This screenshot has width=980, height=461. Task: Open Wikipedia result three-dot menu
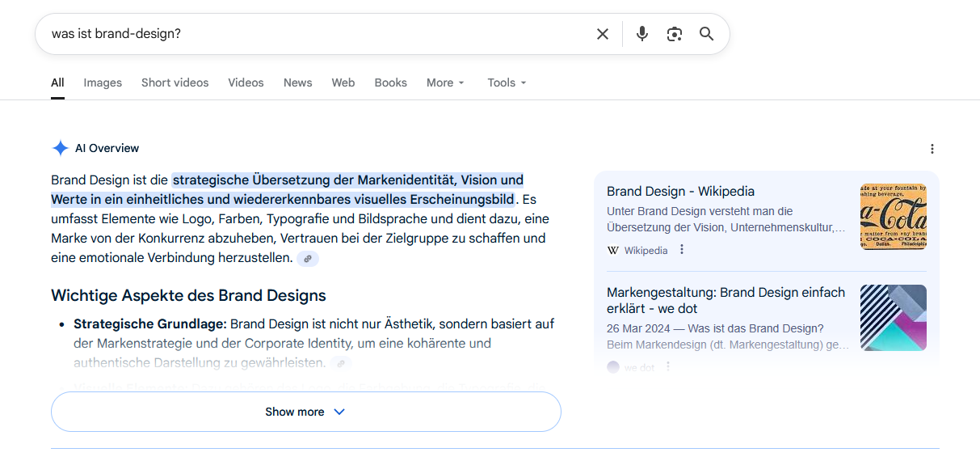click(682, 250)
